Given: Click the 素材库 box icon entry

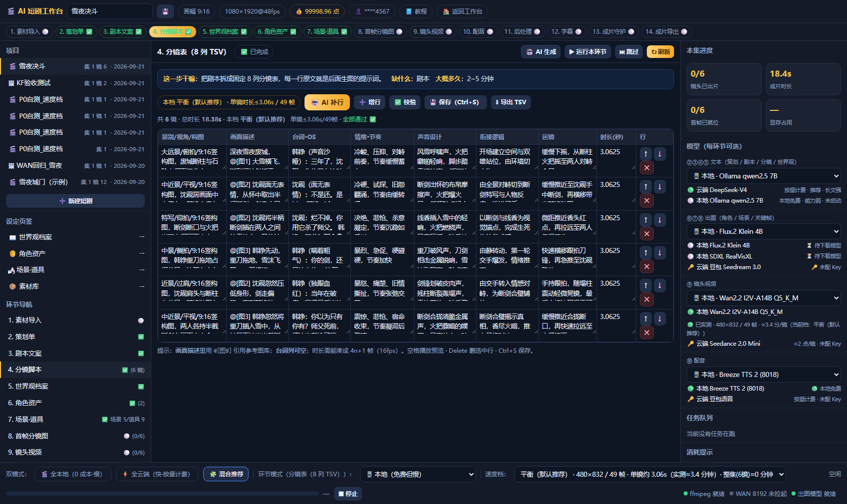Looking at the screenshot, I should [76, 286].
